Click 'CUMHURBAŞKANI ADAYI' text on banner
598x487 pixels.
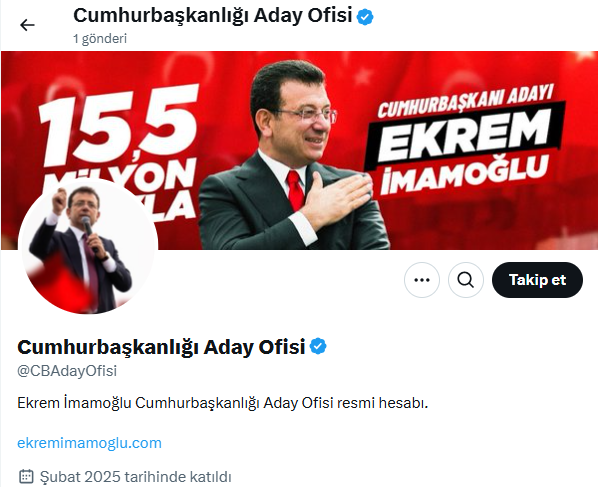(465, 101)
